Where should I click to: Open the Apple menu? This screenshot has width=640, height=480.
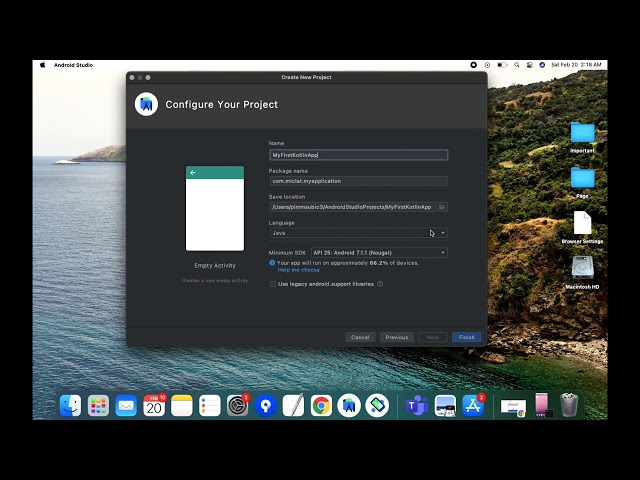(42, 65)
